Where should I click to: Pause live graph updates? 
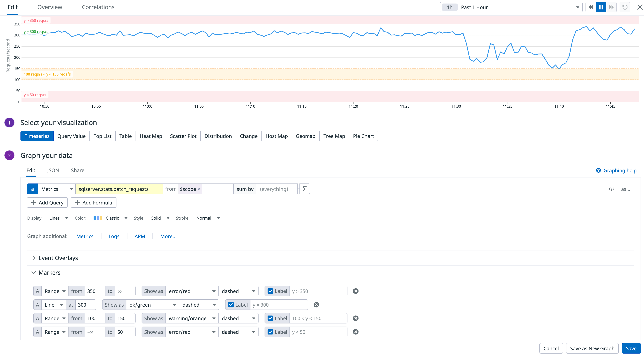[601, 7]
